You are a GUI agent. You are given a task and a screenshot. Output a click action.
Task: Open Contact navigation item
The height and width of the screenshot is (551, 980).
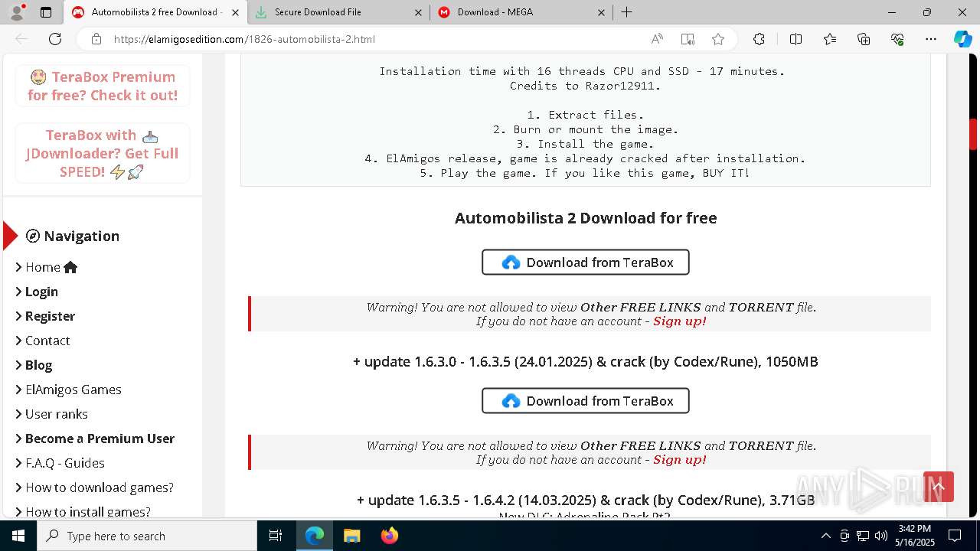pyautogui.click(x=43, y=341)
